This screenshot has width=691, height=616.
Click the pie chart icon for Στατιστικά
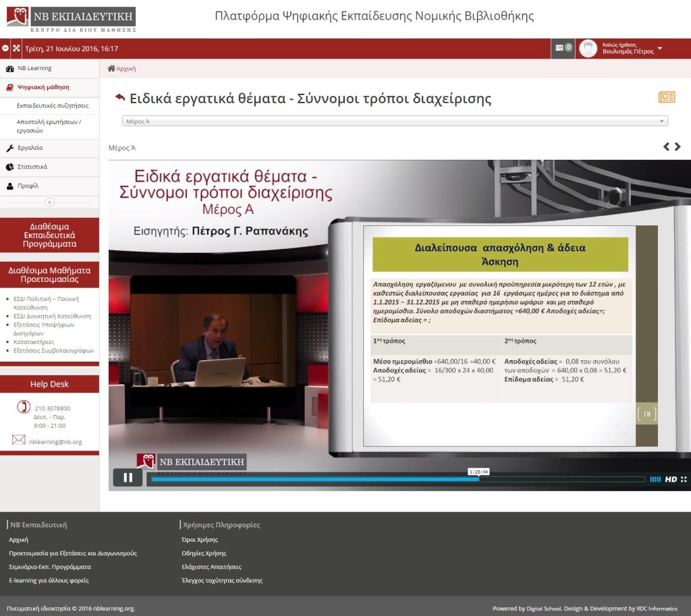[10, 167]
